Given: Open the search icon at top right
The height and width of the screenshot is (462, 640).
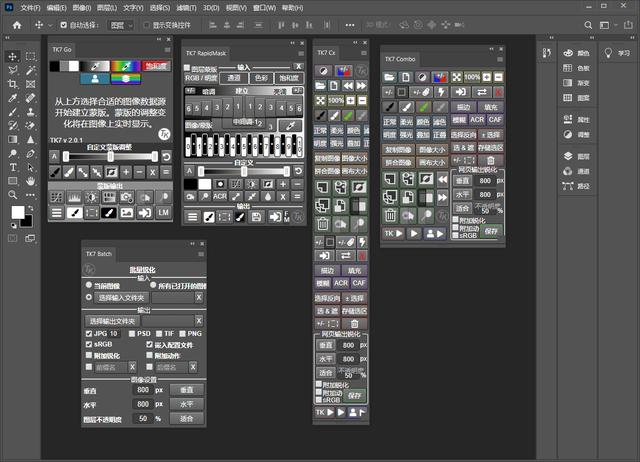Looking at the screenshot, I should [x=588, y=25].
